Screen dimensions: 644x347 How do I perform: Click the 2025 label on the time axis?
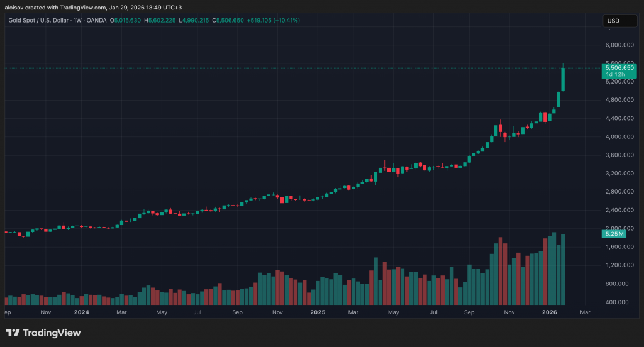coord(317,312)
